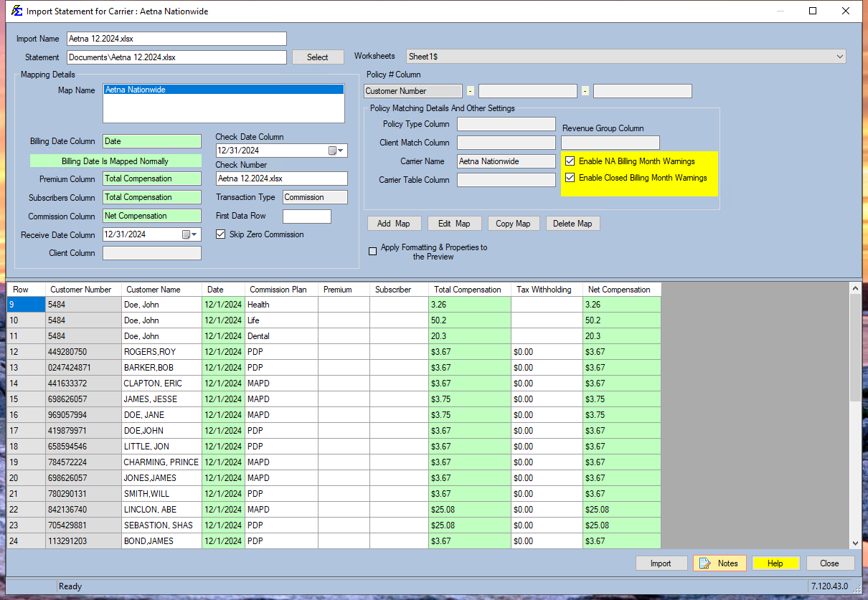Select Aetna Nationwide in the Map Name list
This screenshot has width=868, height=600.
point(135,90)
